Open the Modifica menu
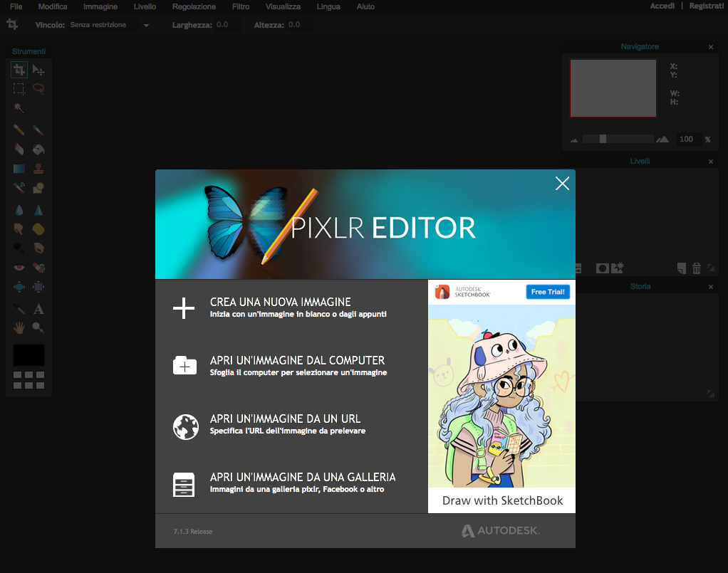728x573 pixels. (x=53, y=6)
